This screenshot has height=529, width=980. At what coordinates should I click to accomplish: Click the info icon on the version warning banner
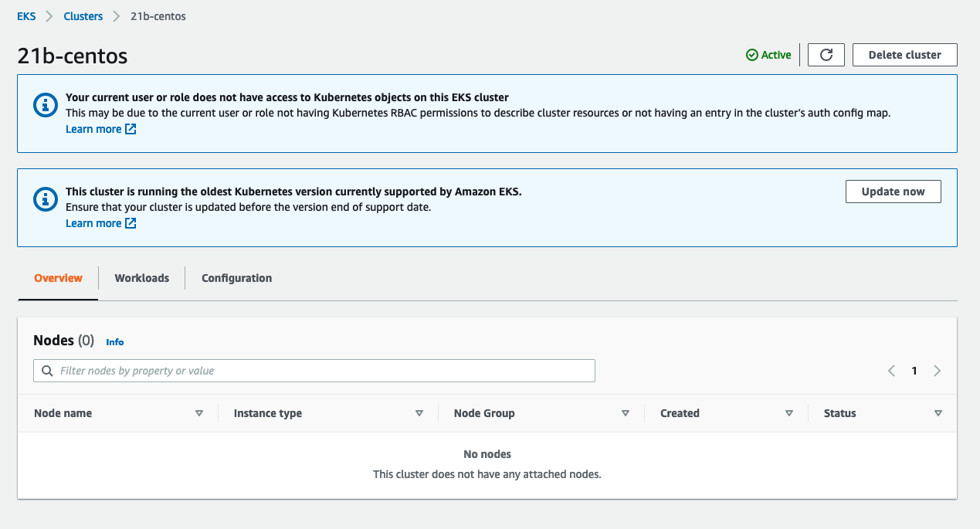45,200
